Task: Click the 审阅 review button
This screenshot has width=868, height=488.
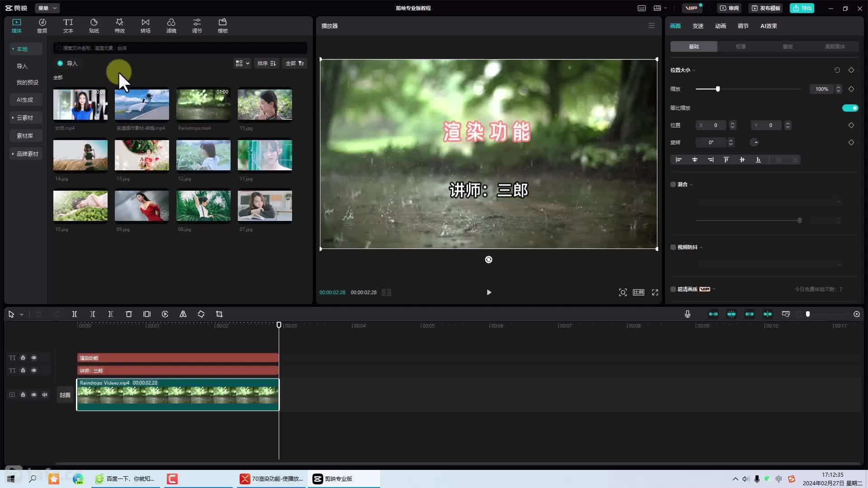Action: (x=729, y=8)
